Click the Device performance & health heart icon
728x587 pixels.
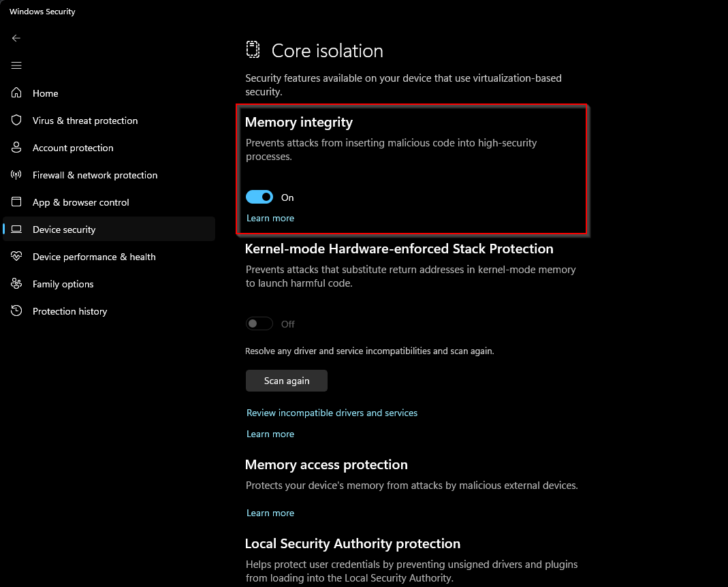[x=17, y=257]
